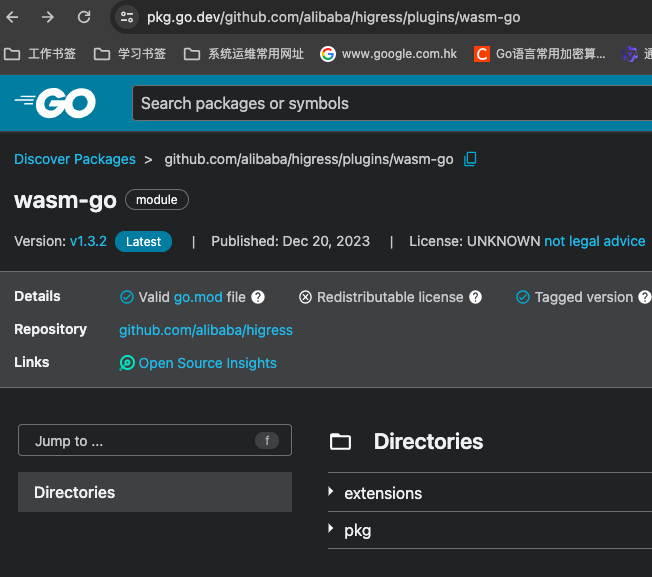Copy the module path icon
652x577 pixels.
[471, 159]
